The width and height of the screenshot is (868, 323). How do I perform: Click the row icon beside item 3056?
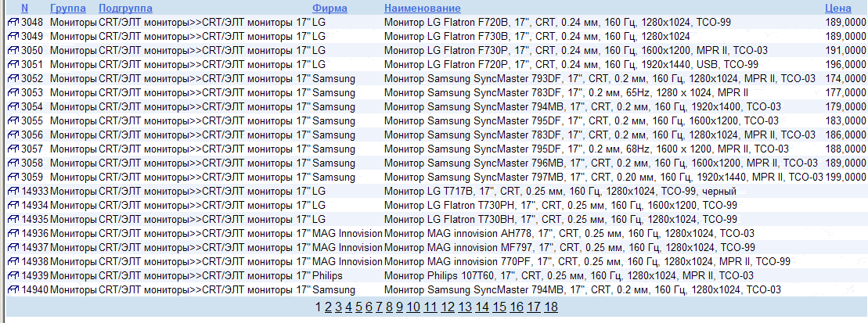click(13, 135)
